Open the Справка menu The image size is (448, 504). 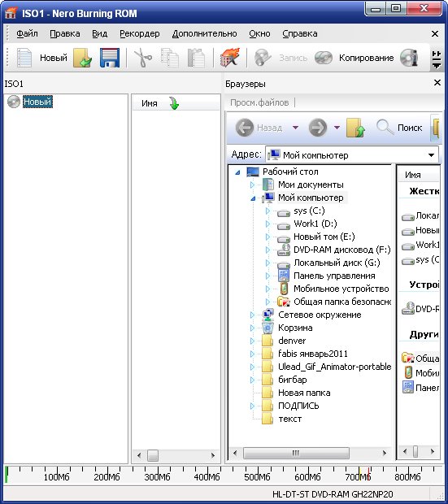coord(300,33)
